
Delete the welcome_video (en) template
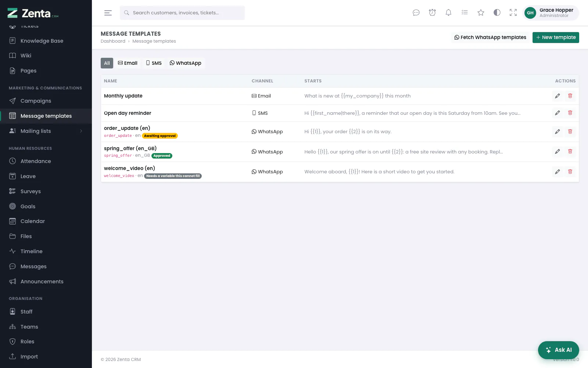(570, 172)
